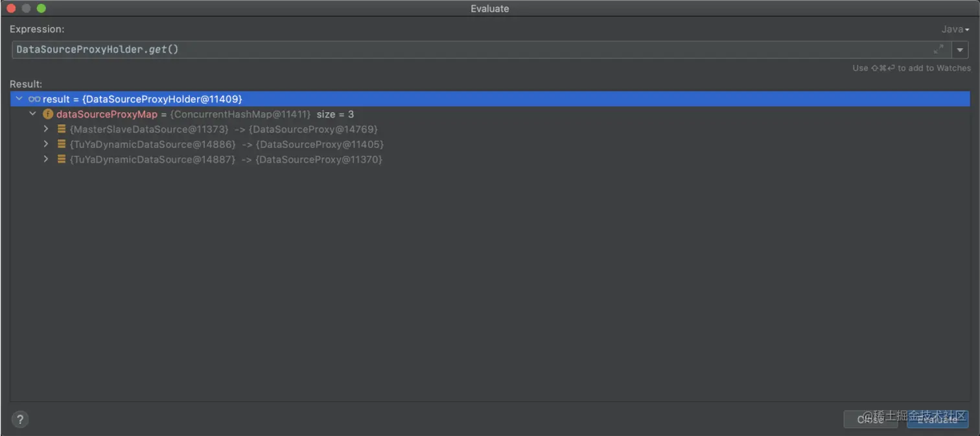Collapse the result root node
This screenshot has width=980, height=436.
point(19,99)
